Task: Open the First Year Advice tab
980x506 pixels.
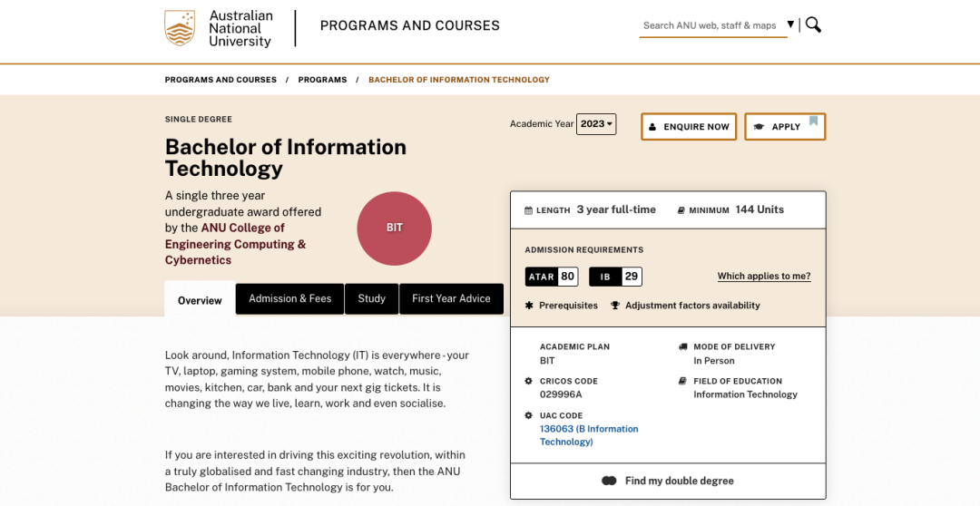Action: (451, 298)
